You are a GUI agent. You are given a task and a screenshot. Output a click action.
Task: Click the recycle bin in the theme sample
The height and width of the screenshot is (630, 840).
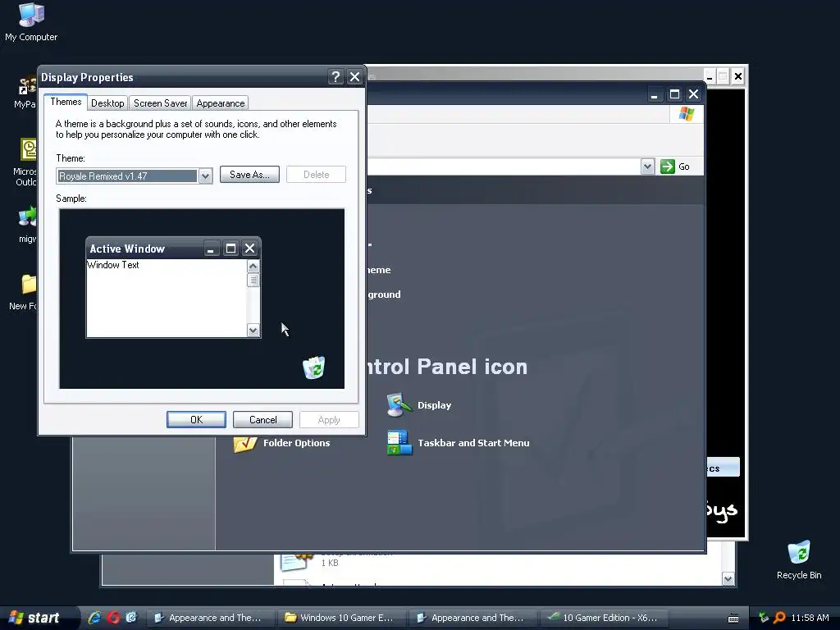pyautogui.click(x=314, y=367)
